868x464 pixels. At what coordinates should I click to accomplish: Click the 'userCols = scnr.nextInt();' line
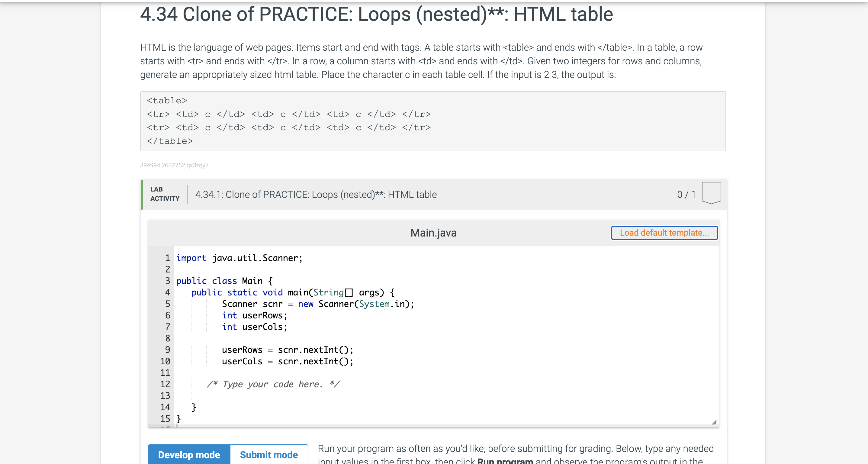288,361
